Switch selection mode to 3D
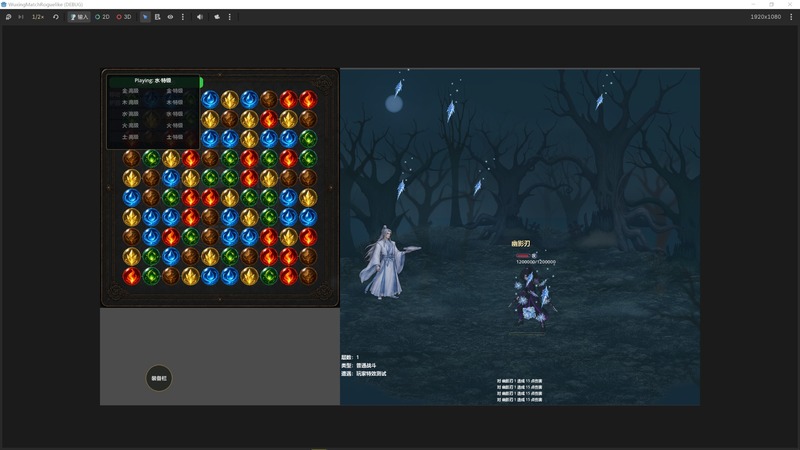The height and width of the screenshot is (450, 800). [124, 17]
